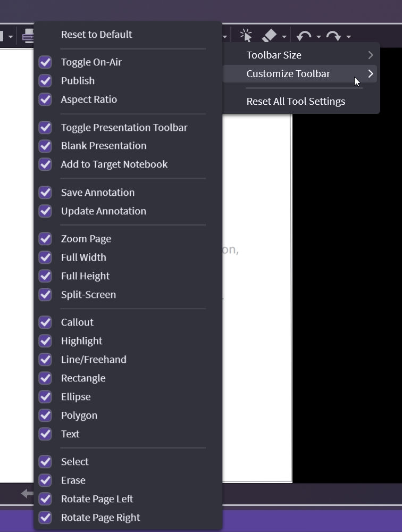Toggle the Rotate Page Left checkbox
402x532 pixels.
tap(45, 499)
